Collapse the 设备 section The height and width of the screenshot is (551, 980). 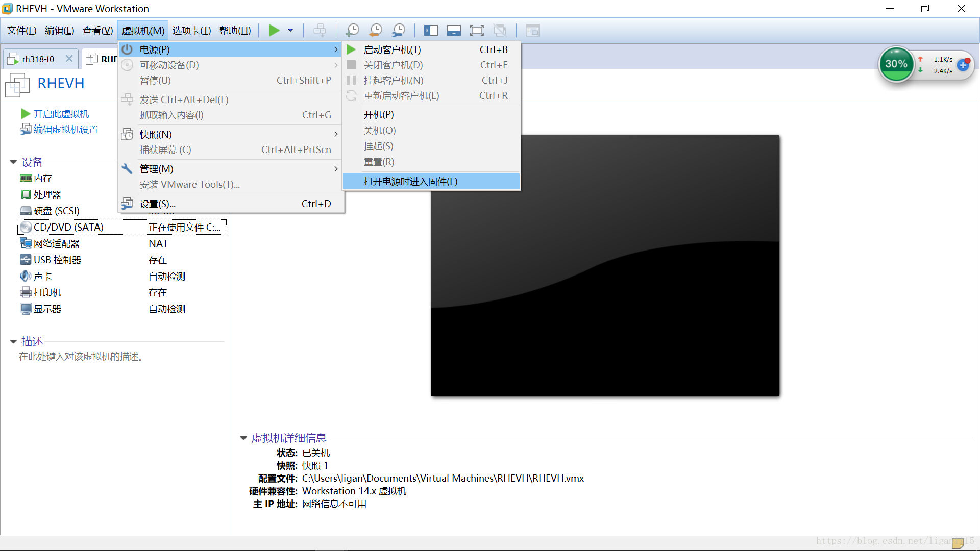pyautogui.click(x=13, y=162)
